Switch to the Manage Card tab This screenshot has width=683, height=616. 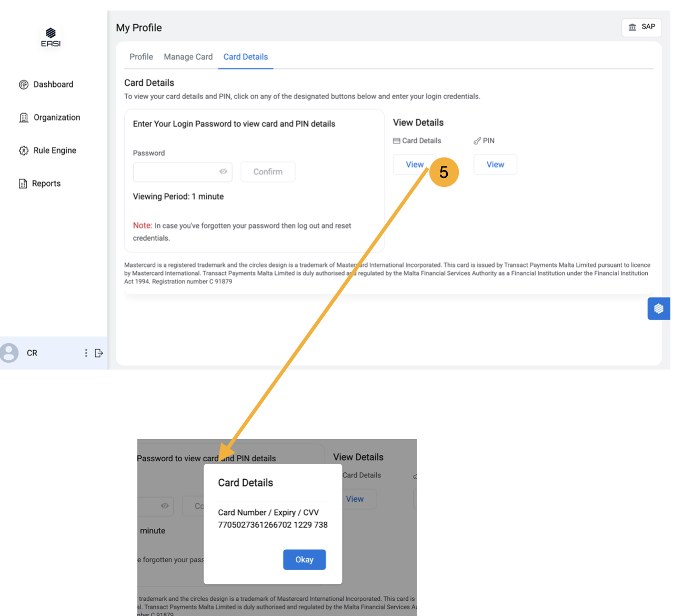pos(188,57)
